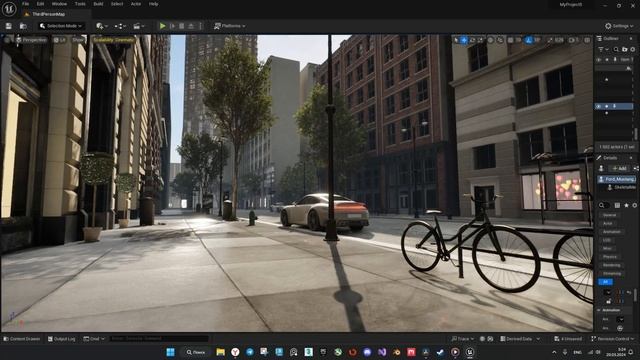The image size is (640, 360).
Task: Switch world/local coordinate system globe icon
Action: click(x=491, y=40)
